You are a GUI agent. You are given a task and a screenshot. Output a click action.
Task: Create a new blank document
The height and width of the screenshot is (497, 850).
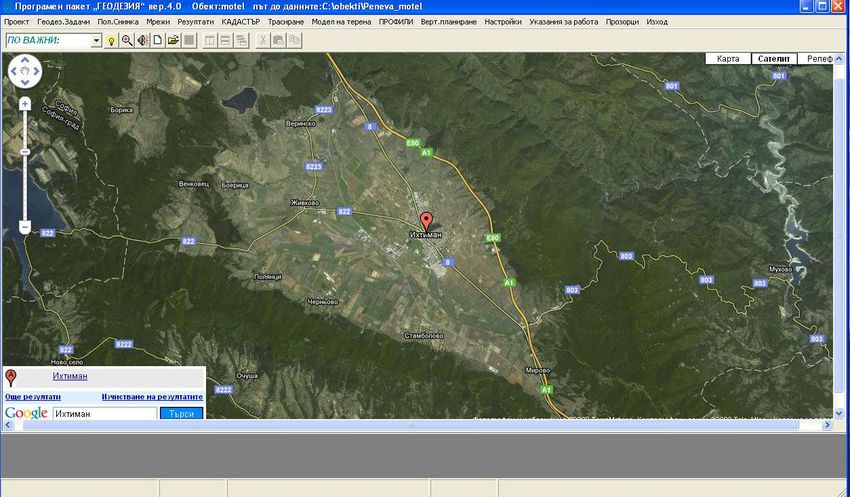[x=158, y=41]
